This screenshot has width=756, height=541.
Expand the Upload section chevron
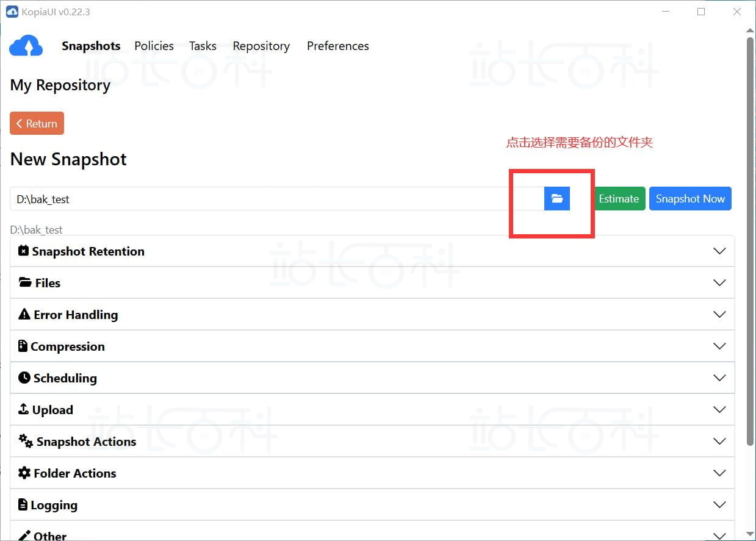pyautogui.click(x=719, y=410)
